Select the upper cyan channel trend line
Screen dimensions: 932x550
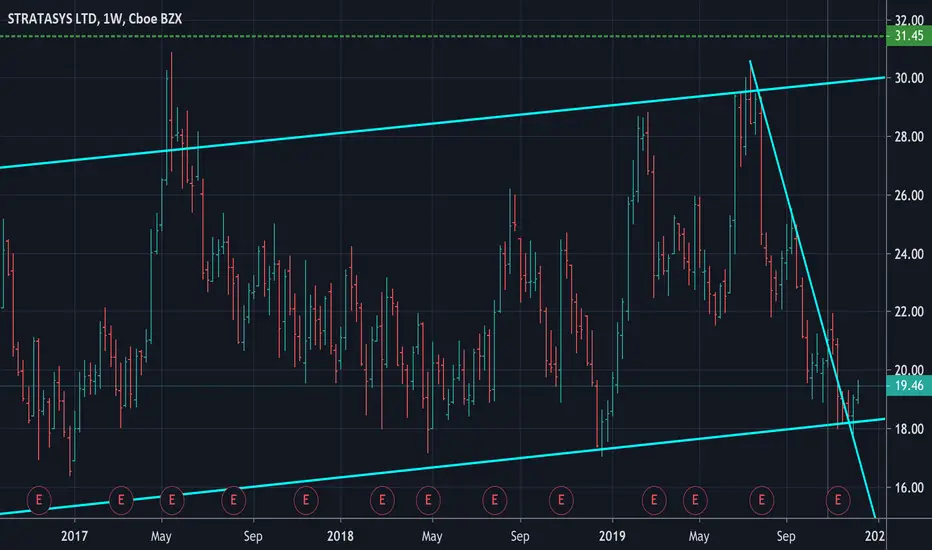coord(443,122)
